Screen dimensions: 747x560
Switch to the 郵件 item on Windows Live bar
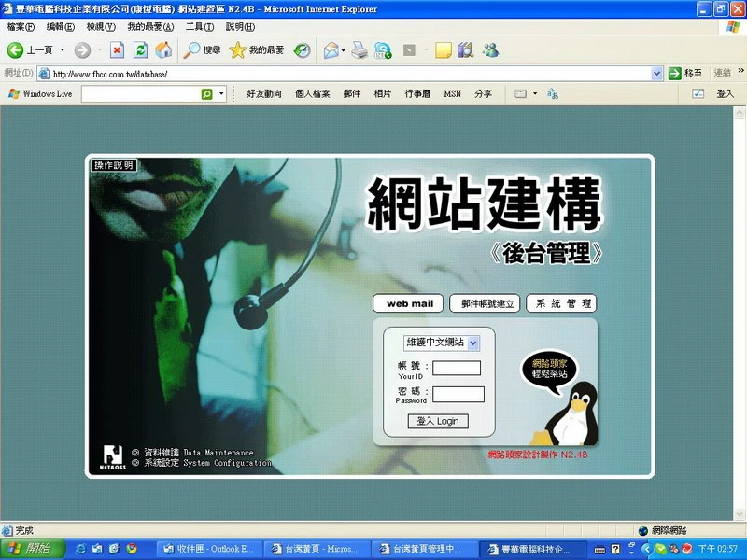(350, 93)
